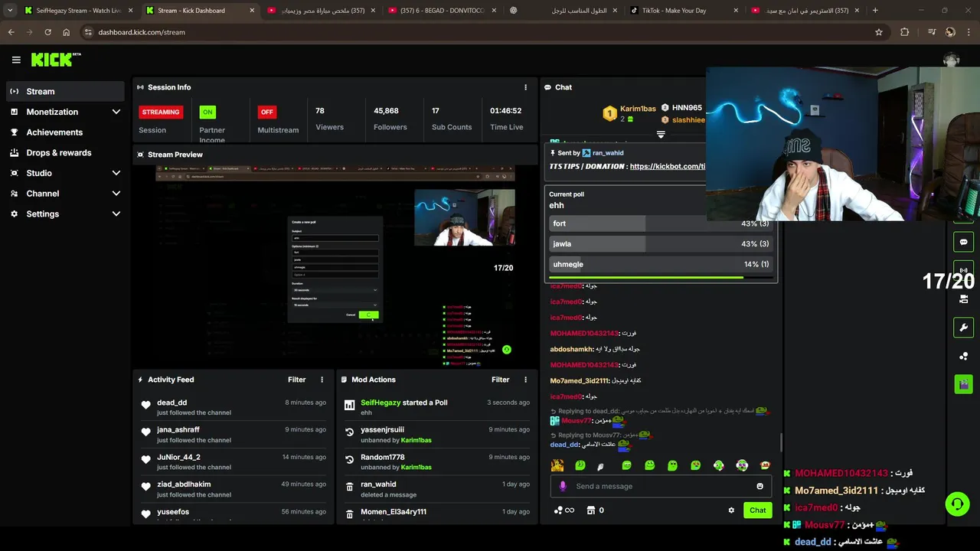This screenshot has width=980, height=551.
Task: Switch to SeifHegazy Stream browser tab
Action: pos(78,11)
